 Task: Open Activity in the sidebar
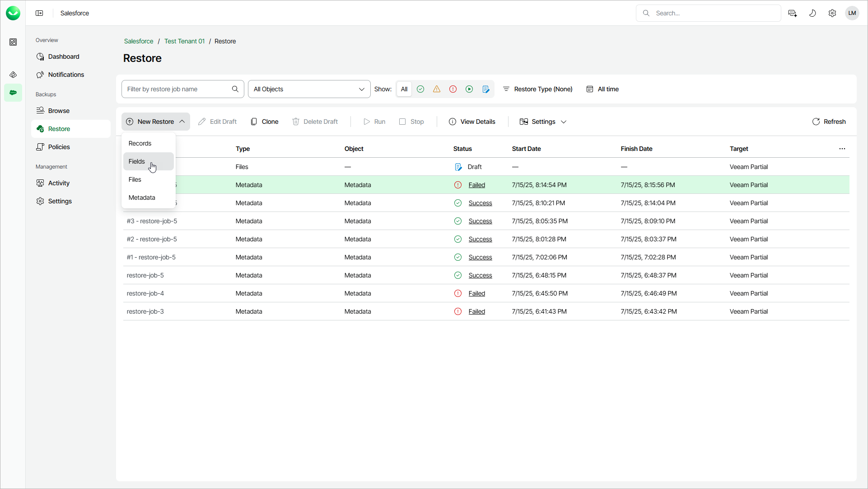coord(59,183)
